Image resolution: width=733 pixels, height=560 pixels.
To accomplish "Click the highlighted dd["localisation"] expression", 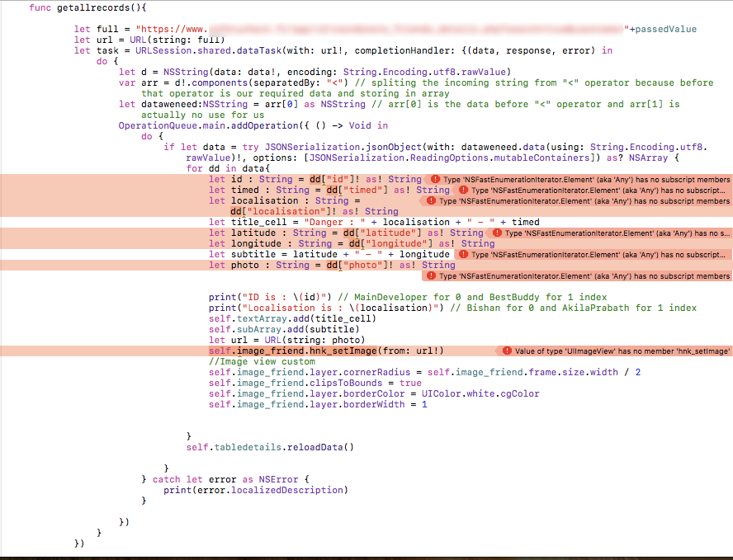I will pos(281,212).
